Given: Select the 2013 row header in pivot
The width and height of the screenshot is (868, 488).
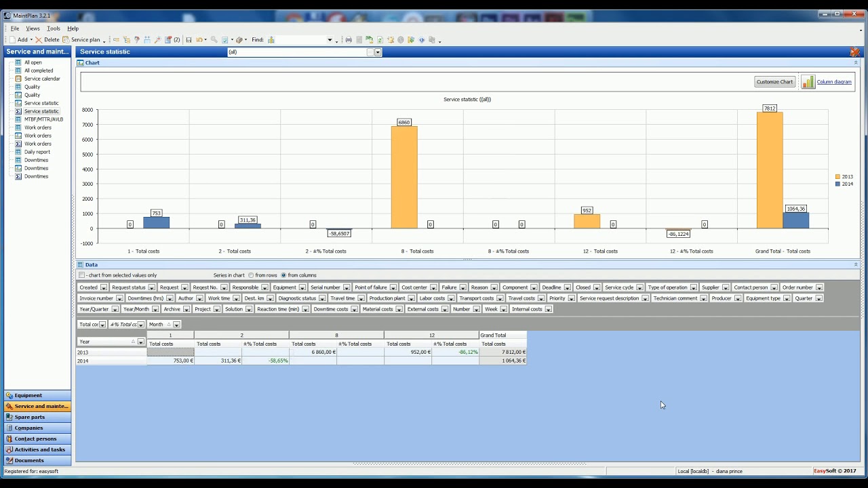Looking at the screenshot, I should click(x=112, y=352).
